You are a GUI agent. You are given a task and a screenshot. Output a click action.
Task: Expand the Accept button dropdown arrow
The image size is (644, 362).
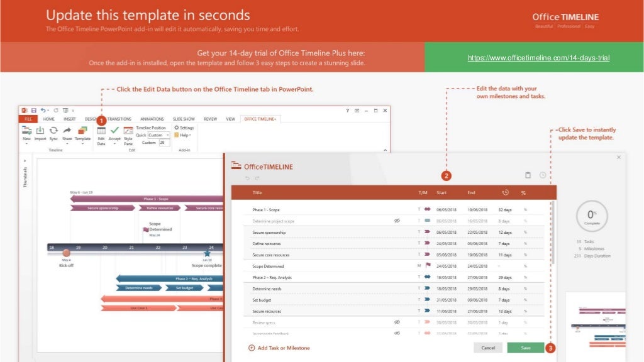pos(114,144)
